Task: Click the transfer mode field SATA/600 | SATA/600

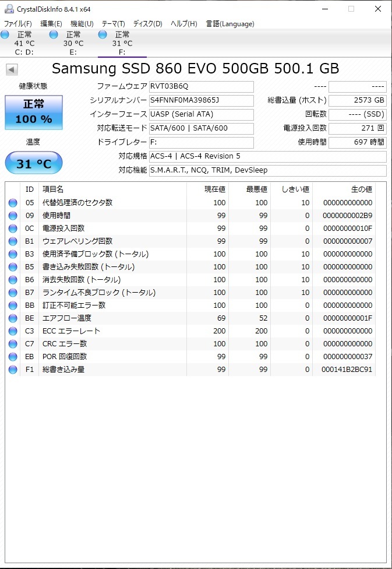Action: coord(202,128)
